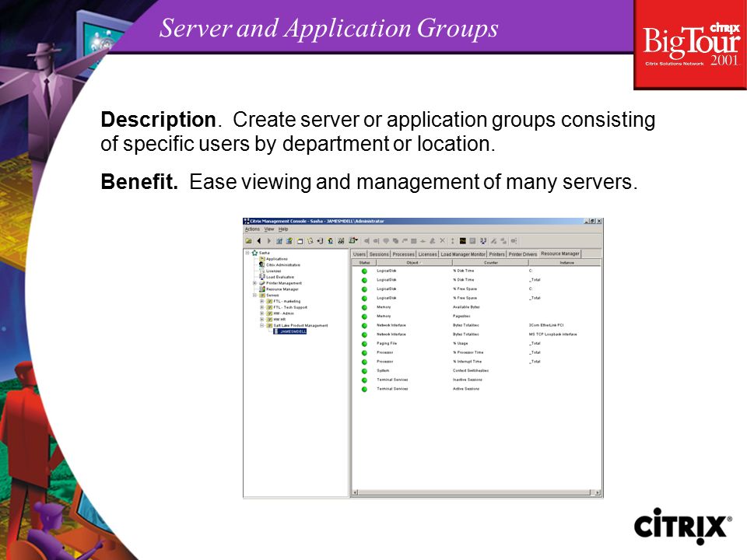The height and width of the screenshot is (560, 747).
Task: Click the up-down arrows toolbar icon
Action: (453, 241)
